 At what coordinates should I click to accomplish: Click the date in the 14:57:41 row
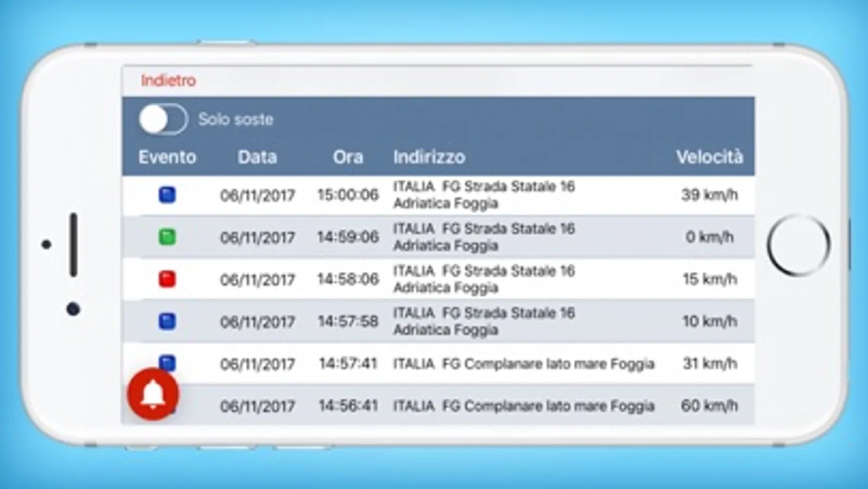[x=257, y=364]
